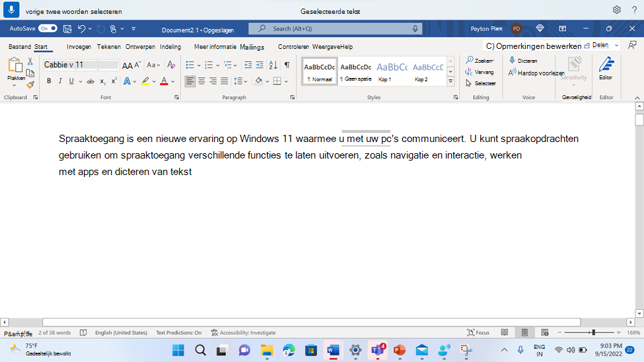Increase the paragraph indent
Viewport: 644px width, 362px height.
point(260,65)
